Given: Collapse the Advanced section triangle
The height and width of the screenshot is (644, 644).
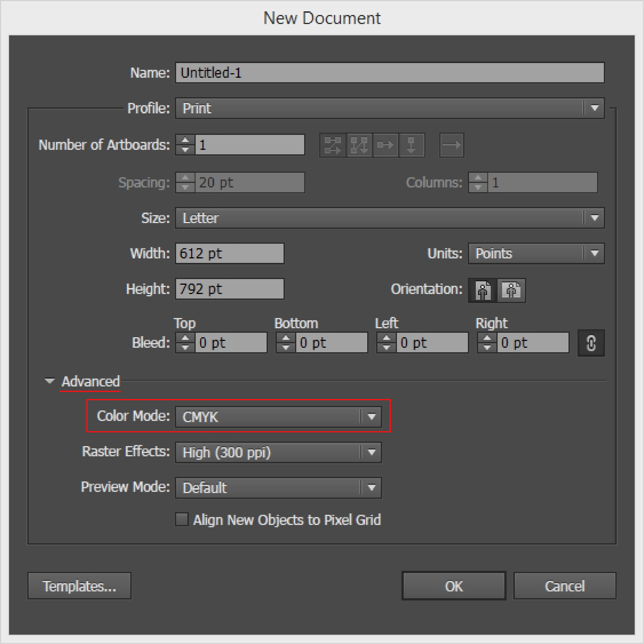Looking at the screenshot, I should coord(50,381).
